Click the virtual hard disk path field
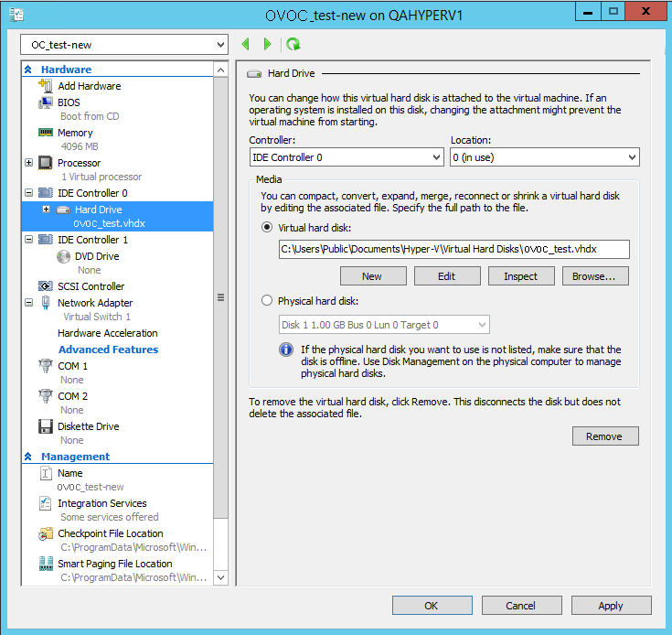 pos(453,250)
